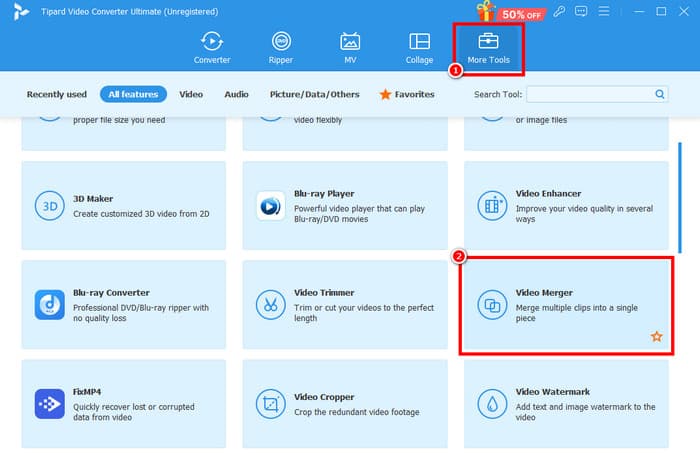Open the 3D Maker title
Image resolution: width=700 pixels, height=453 pixels.
93,199
